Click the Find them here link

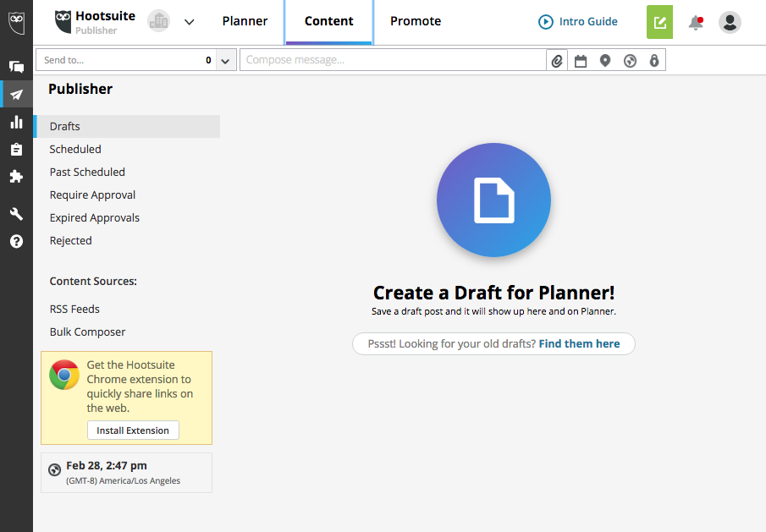pyautogui.click(x=579, y=343)
